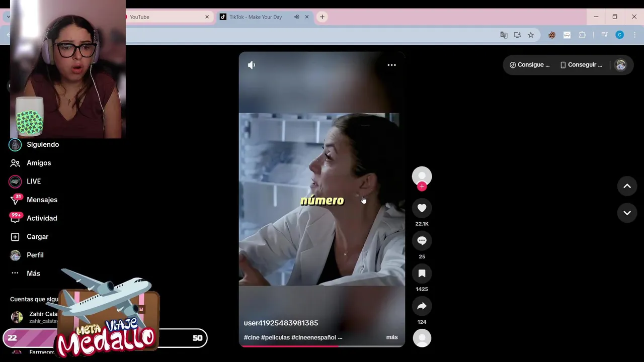
Task: Open the Chrome profile 'C' avatar
Action: click(x=620, y=35)
